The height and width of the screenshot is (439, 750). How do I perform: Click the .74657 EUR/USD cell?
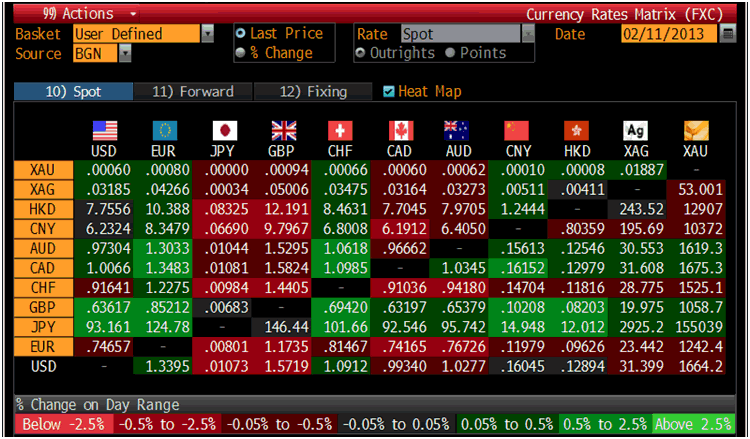click(x=103, y=346)
